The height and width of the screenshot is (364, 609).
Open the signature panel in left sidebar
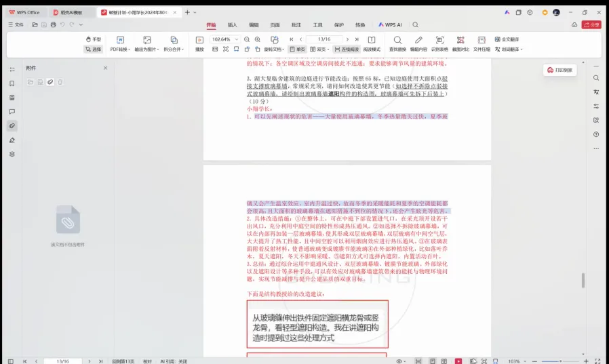coord(12,140)
